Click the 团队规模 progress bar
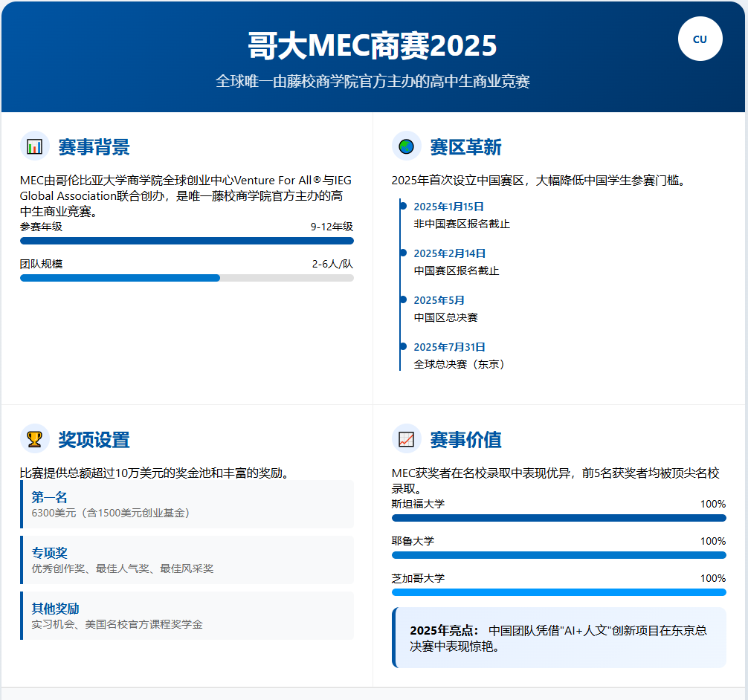 pos(187,278)
